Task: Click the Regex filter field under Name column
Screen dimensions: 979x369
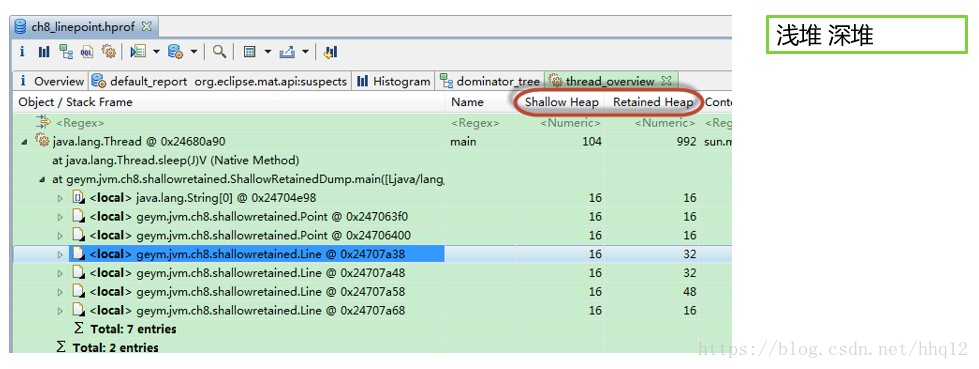Action: [x=475, y=123]
